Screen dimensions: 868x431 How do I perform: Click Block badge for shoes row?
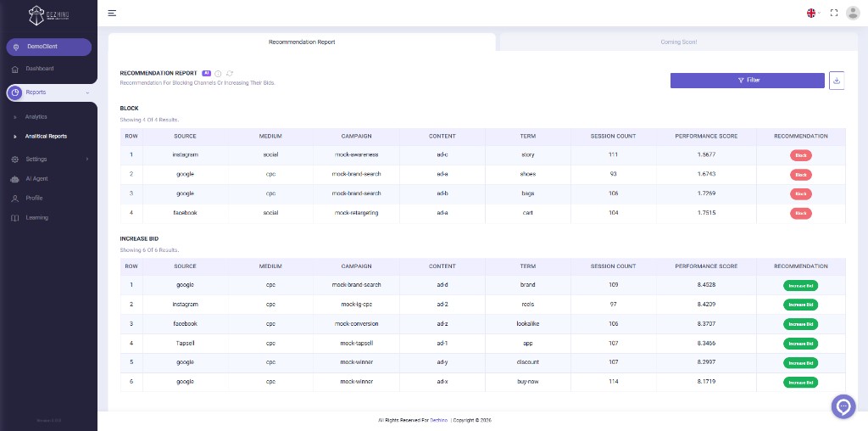(x=800, y=175)
